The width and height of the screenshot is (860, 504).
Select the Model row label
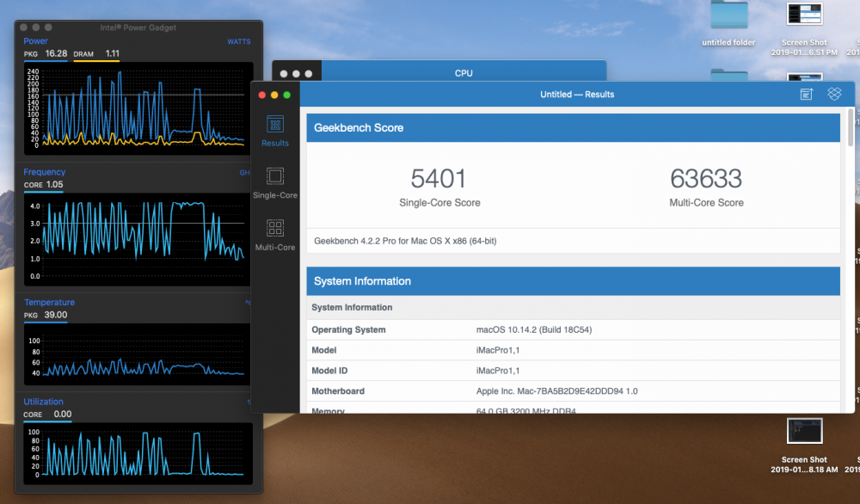pos(323,350)
